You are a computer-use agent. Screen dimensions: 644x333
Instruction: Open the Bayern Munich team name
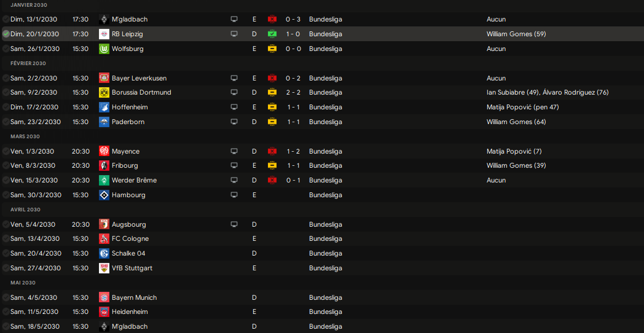(135, 297)
